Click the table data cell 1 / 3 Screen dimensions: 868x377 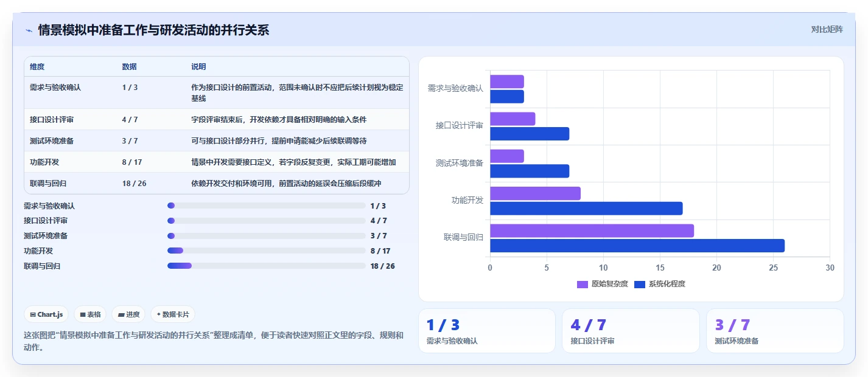(x=130, y=88)
